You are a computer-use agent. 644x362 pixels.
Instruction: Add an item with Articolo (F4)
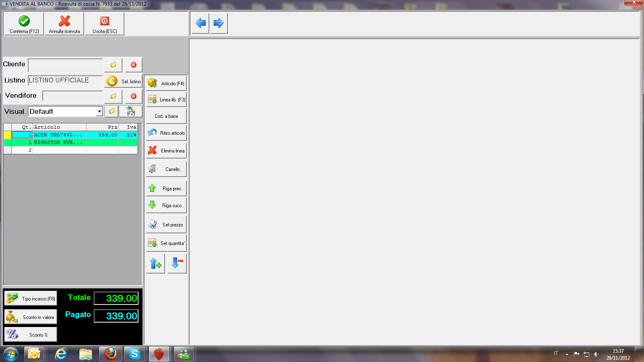click(166, 83)
